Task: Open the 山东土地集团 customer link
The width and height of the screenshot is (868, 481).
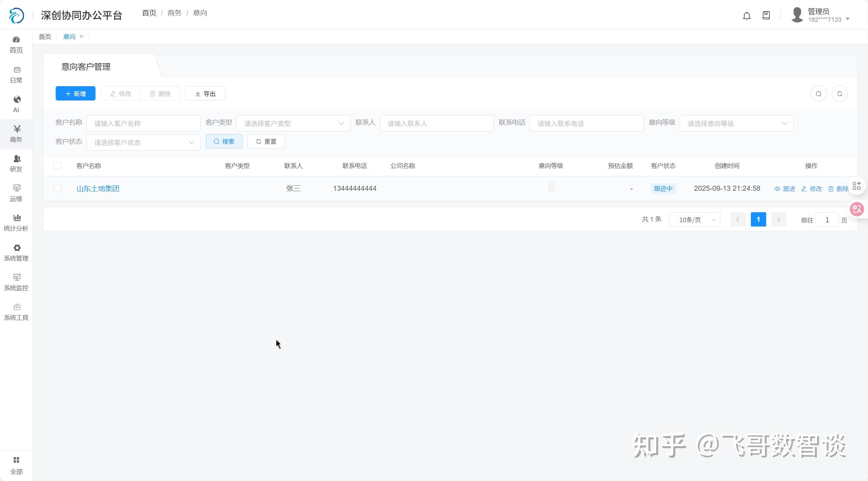Action: coord(98,189)
